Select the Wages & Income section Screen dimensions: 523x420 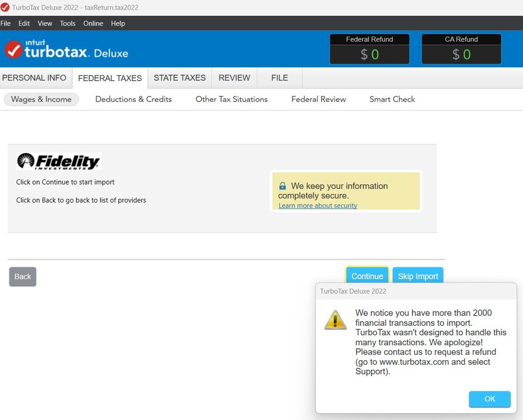(41, 99)
